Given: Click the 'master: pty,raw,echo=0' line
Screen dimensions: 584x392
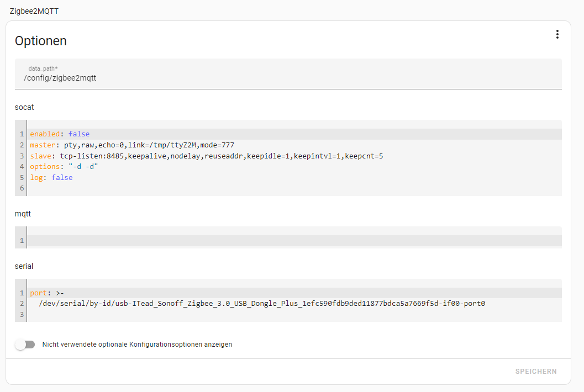Looking at the screenshot, I should [x=294, y=145].
